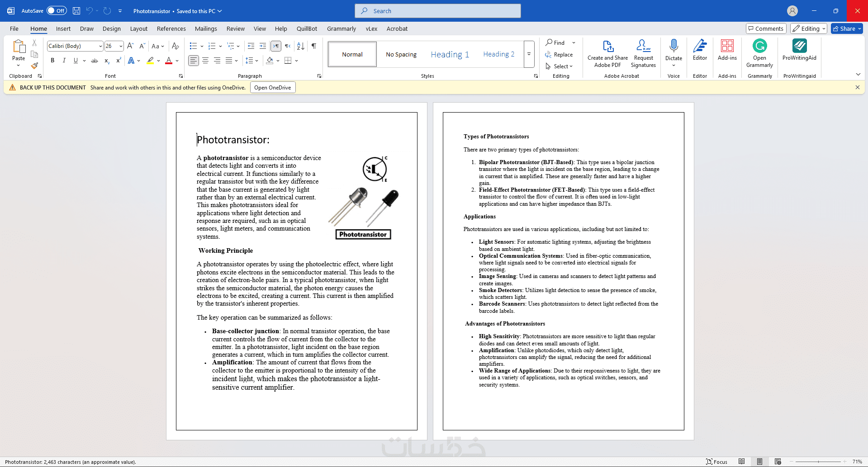Open the Design tab
868x467 pixels.
coord(112,28)
